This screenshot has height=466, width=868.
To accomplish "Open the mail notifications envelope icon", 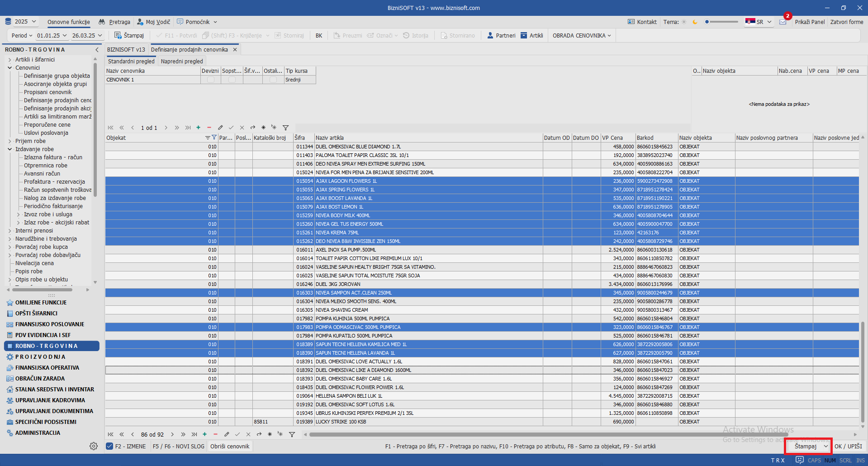I will (x=783, y=22).
